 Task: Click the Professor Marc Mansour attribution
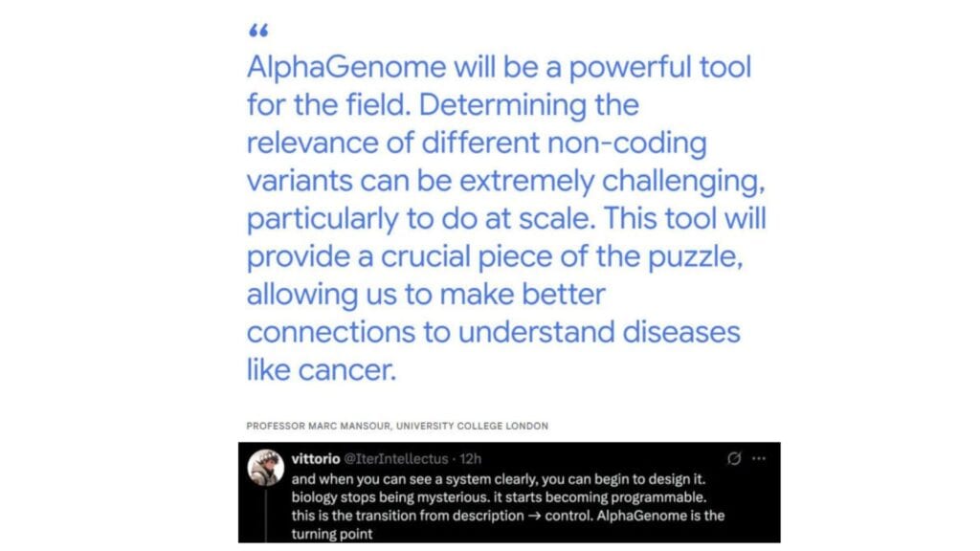click(319, 426)
